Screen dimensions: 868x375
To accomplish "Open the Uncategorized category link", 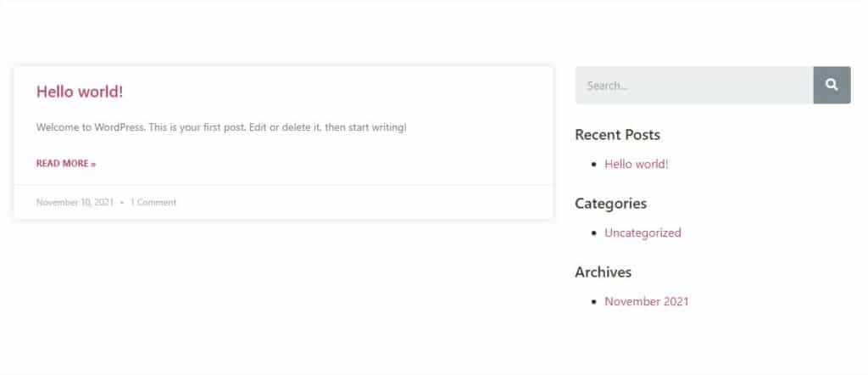I will (x=643, y=232).
